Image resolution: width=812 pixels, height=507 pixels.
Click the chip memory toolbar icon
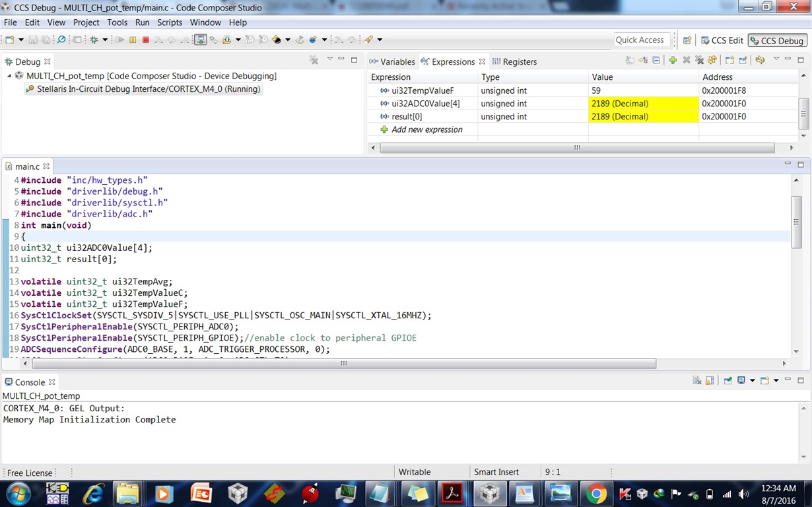click(x=277, y=40)
